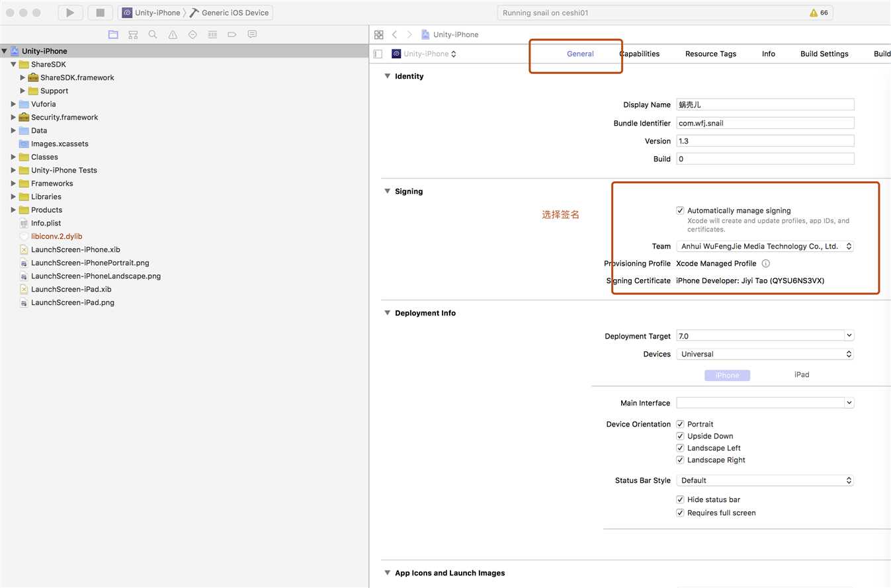Image resolution: width=891 pixels, height=588 pixels.
Task: Toggle Landscape Right orientation checkbox
Action: 680,460
